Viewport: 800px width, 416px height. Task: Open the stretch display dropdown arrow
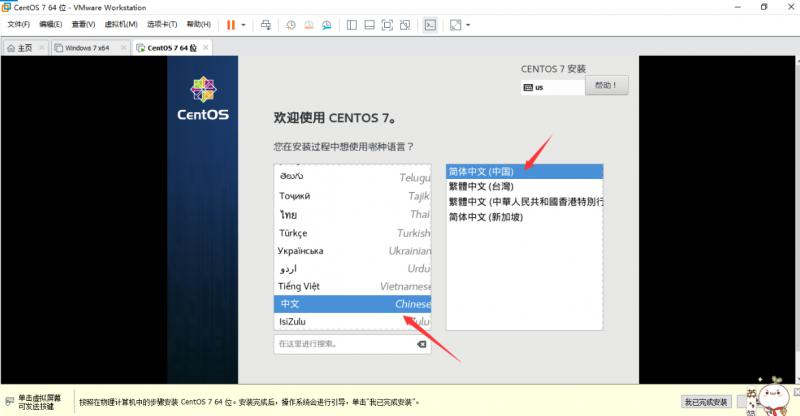(468, 25)
